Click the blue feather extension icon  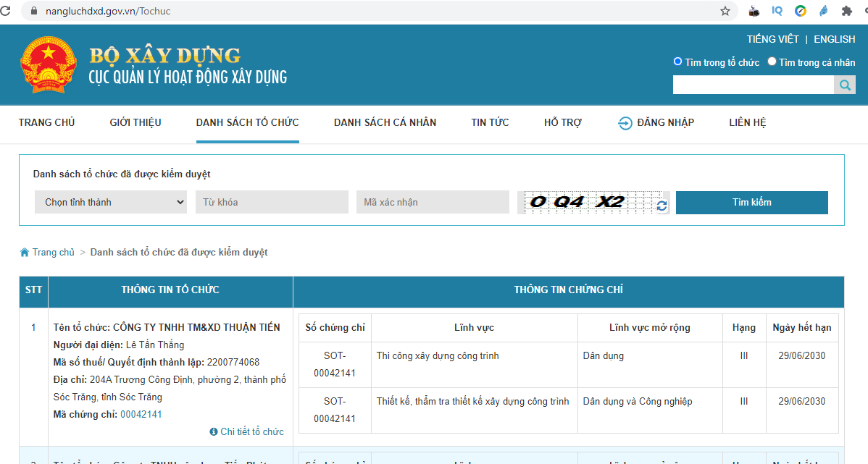[x=823, y=11]
